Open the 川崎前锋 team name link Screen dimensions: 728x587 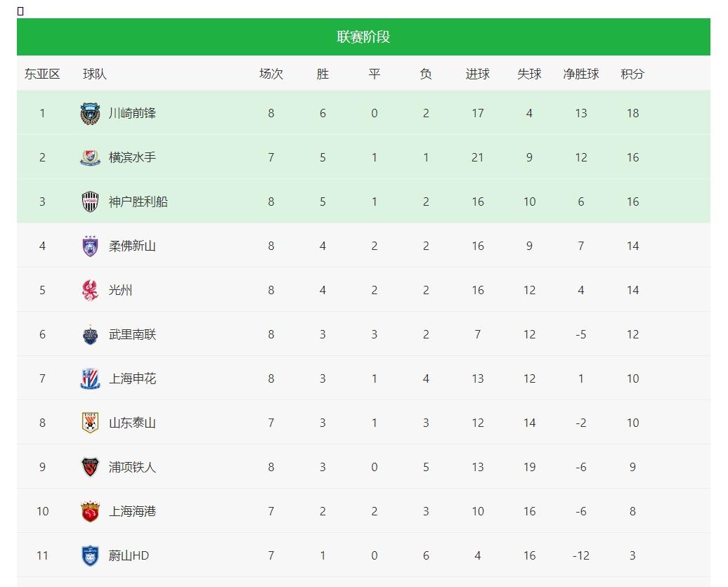(132, 113)
